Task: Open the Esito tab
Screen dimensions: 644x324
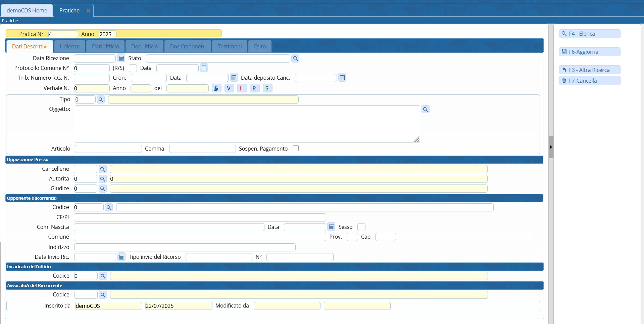Action: coord(260,46)
